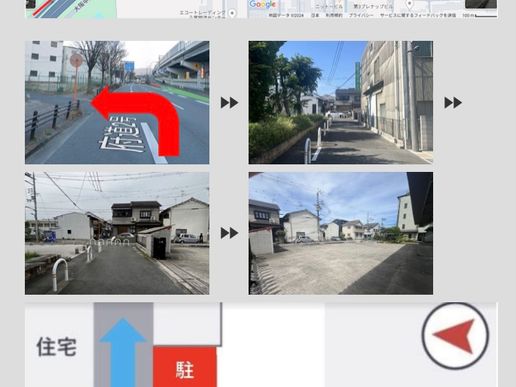Click the red compass arrow icon
This screenshot has width=516, height=387.
(x=455, y=336)
